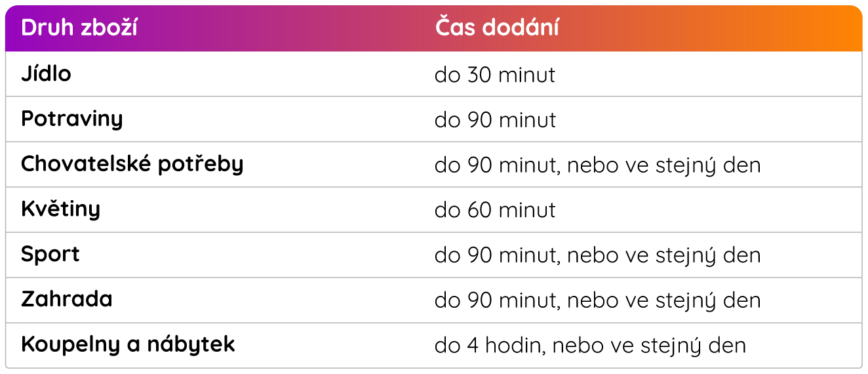Click the 'do 30 minut' delivery time cell
Viewport: 868px width, 374px height.
tap(495, 75)
